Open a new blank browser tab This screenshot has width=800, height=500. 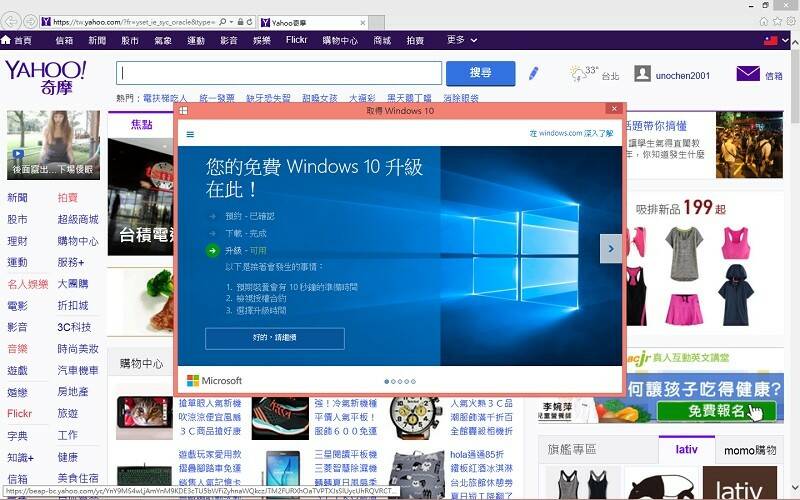pyautogui.click(x=377, y=22)
